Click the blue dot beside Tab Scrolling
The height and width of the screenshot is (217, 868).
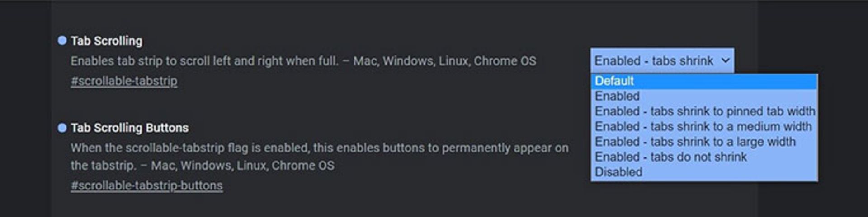62,41
